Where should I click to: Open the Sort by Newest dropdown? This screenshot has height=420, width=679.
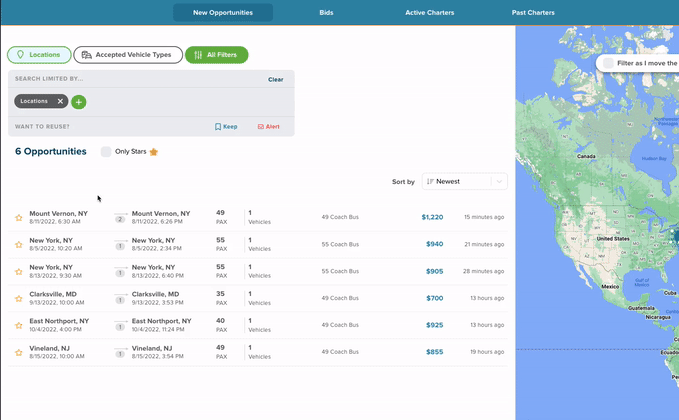click(464, 181)
